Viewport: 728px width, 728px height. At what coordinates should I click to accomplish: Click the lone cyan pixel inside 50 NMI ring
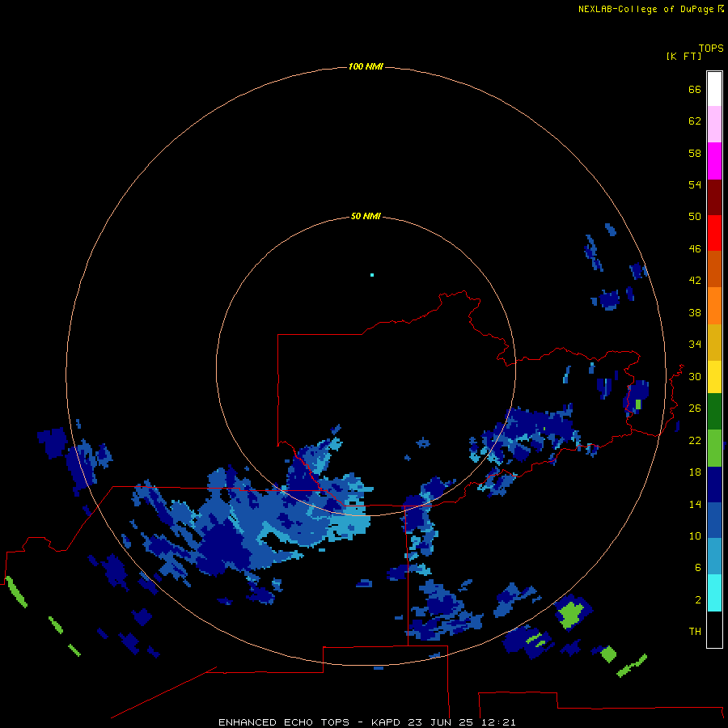[372, 275]
